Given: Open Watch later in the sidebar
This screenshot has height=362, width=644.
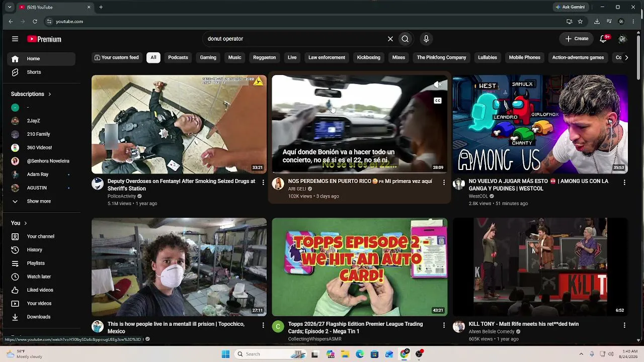Looking at the screenshot, I should tap(41, 277).
